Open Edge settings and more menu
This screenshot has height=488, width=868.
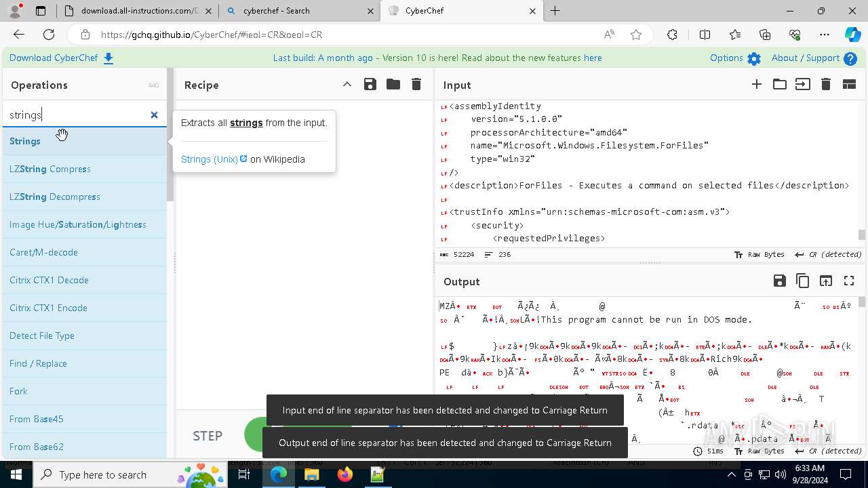[825, 35]
